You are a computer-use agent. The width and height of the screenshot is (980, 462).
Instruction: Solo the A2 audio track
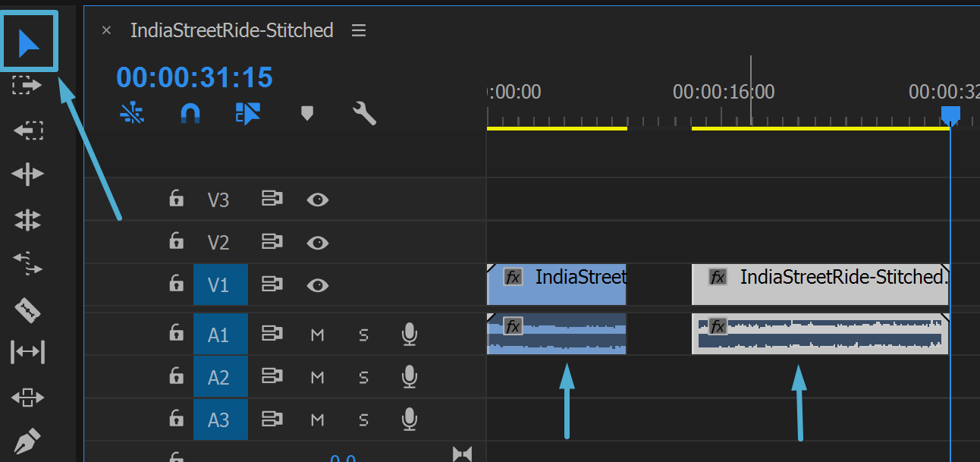363,377
